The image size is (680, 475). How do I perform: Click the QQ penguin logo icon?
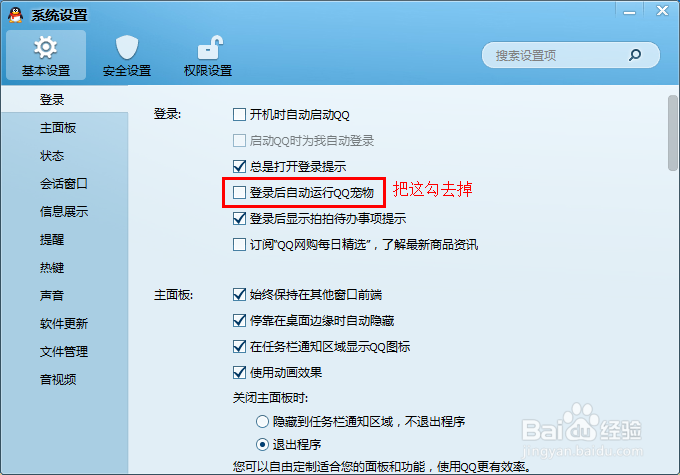(x=16, y=15)
